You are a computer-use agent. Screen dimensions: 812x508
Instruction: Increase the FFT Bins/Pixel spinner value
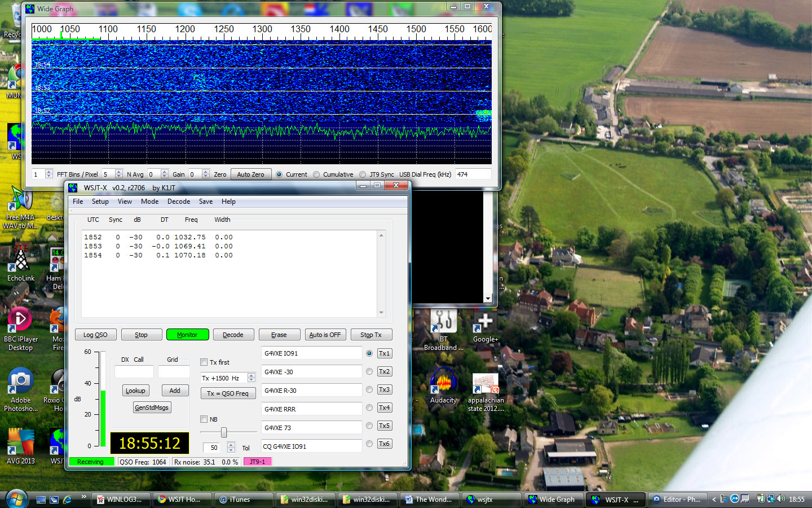point(49,172)
